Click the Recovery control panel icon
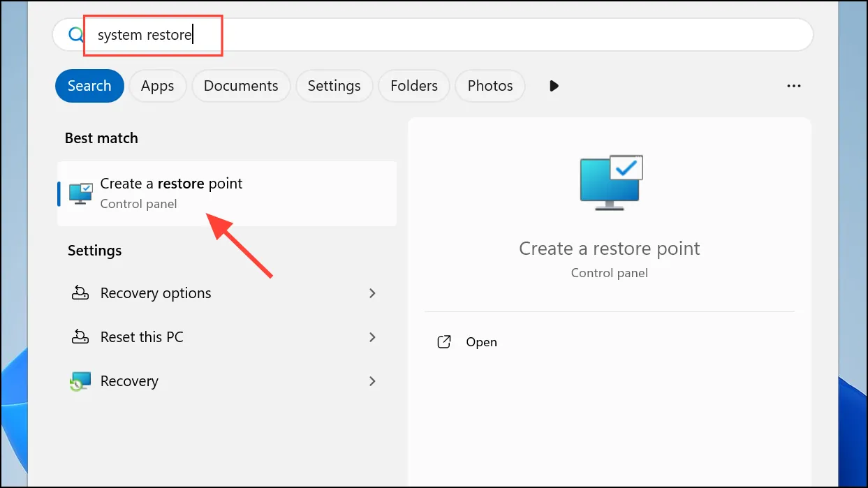868x488 pixels. pyautogui.click(x=80, y=381)
